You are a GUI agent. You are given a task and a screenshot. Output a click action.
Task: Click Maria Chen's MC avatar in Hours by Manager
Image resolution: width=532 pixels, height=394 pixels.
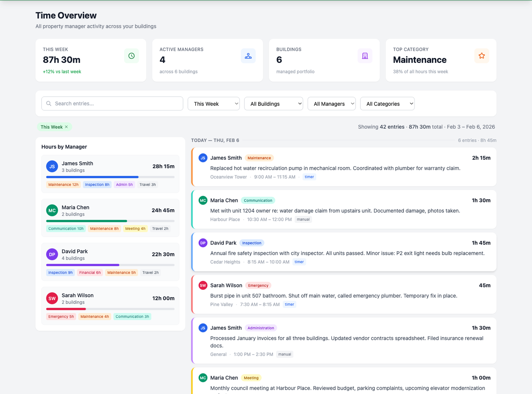(52, 211)
